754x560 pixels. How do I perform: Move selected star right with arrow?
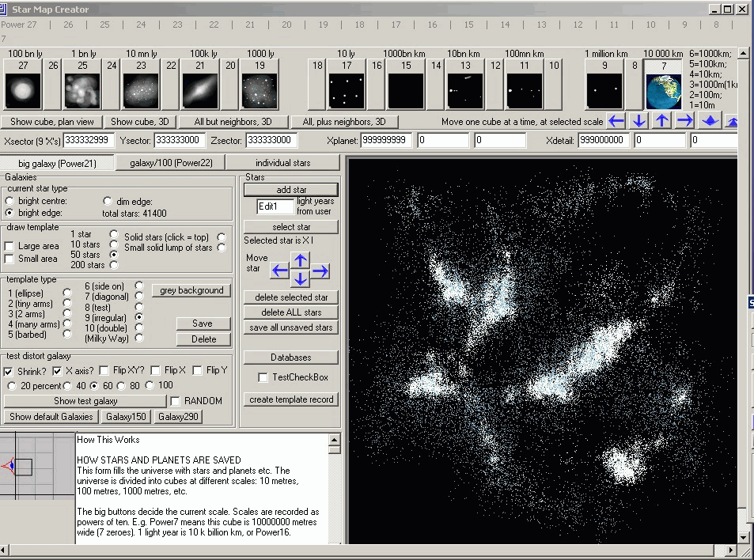tap(320, 271)
